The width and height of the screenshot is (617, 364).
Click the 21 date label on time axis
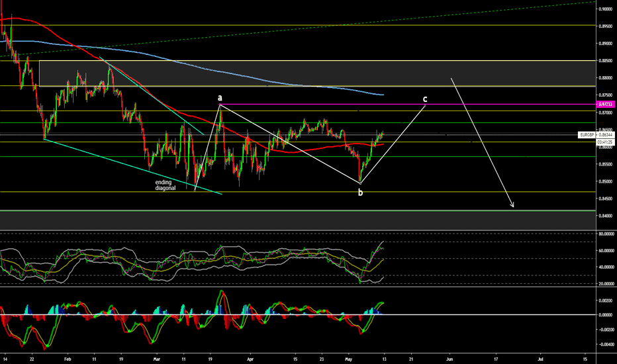pos(411,359)
